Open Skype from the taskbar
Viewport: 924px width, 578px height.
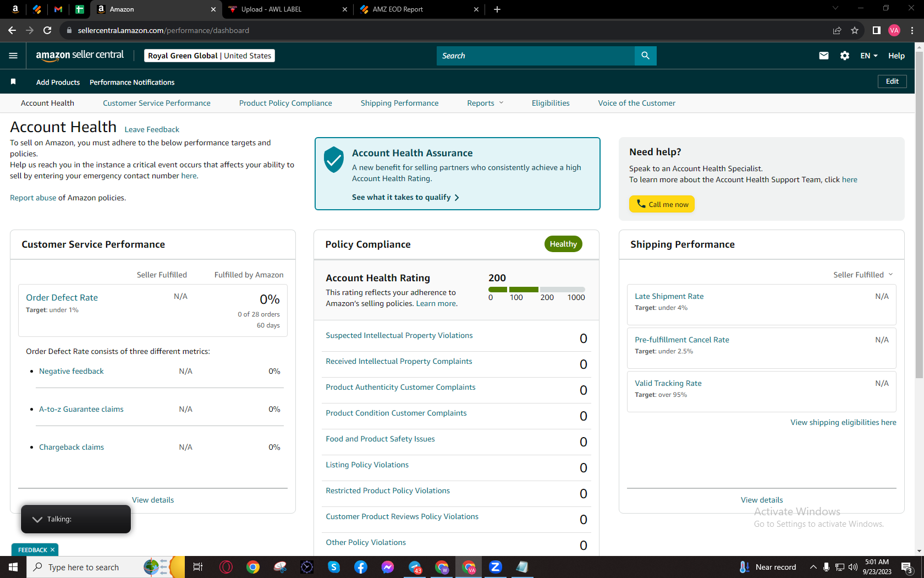[334, 567]
